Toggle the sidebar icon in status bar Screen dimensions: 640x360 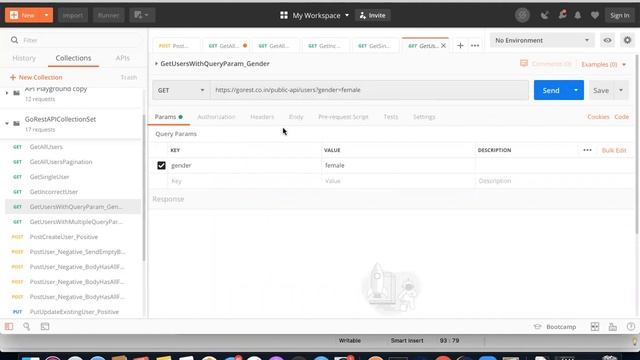[x=9, y=327]
